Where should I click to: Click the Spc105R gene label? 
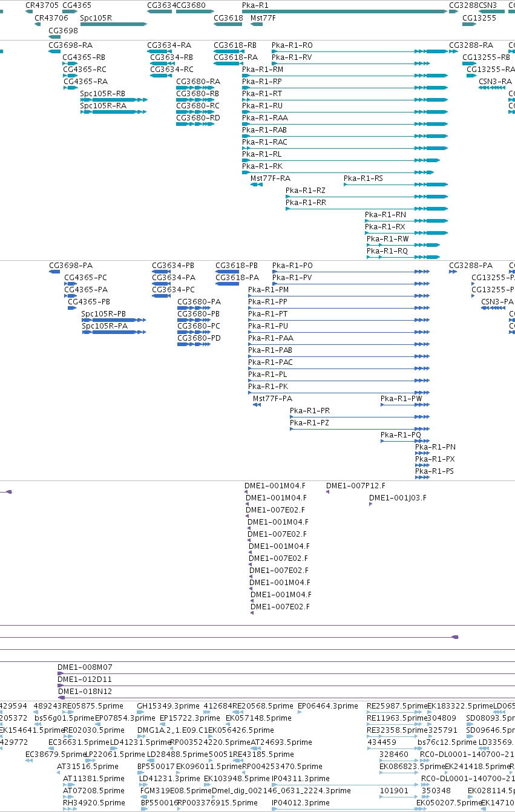(96, 18)
